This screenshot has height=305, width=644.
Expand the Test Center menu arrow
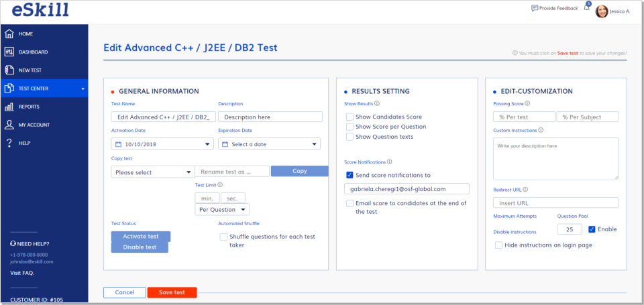point(83,88)
